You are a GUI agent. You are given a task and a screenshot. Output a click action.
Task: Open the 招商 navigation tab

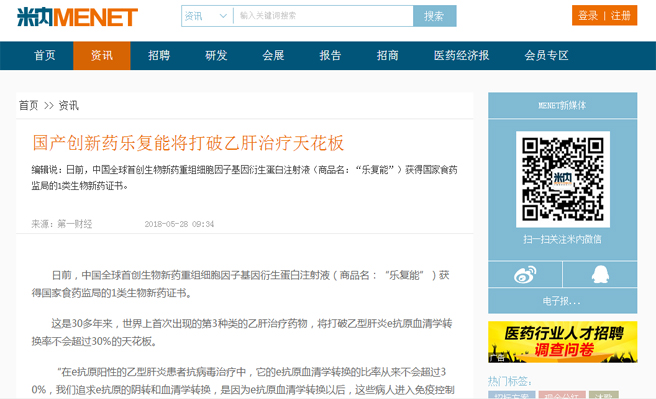387,55
